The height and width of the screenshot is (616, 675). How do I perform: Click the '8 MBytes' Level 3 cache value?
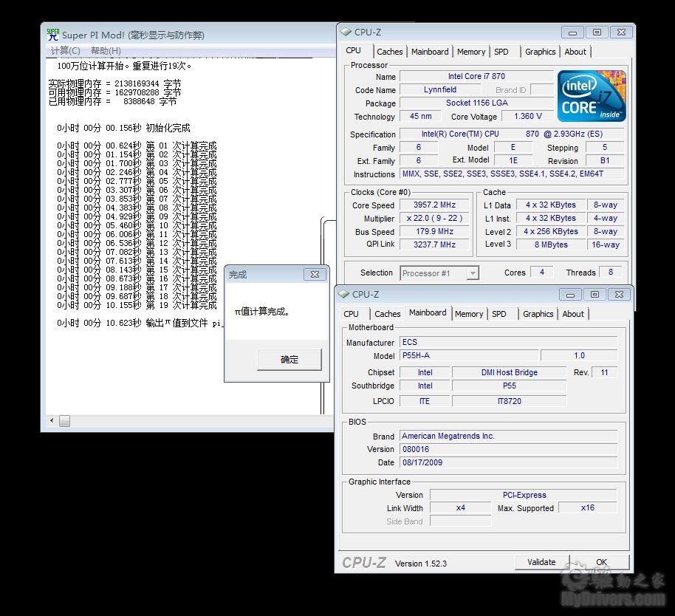click(551, 244)
